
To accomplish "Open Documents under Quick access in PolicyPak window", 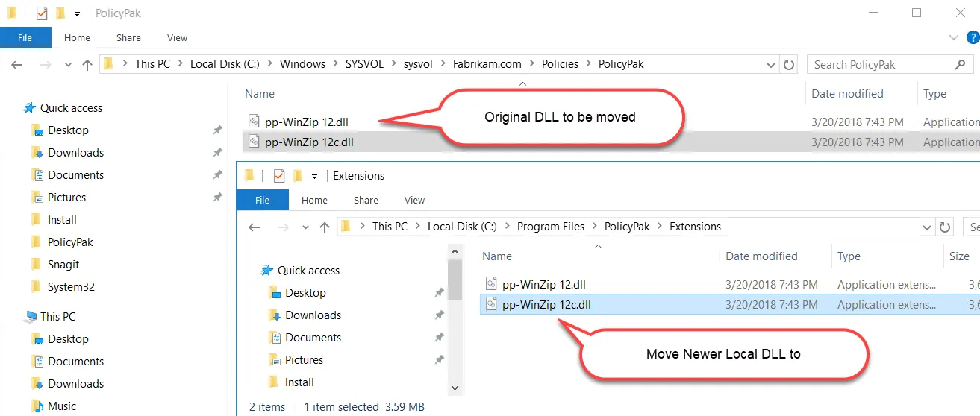I will (x=75, y=174).
